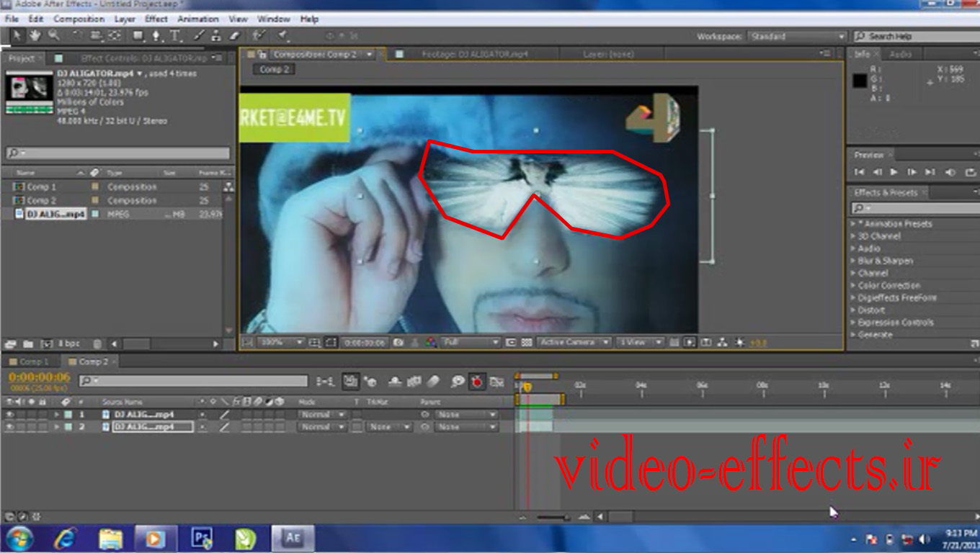
Task: Open Internet Explorer from the taskbar
Action: pyautogui.click(x=66, y=538)
